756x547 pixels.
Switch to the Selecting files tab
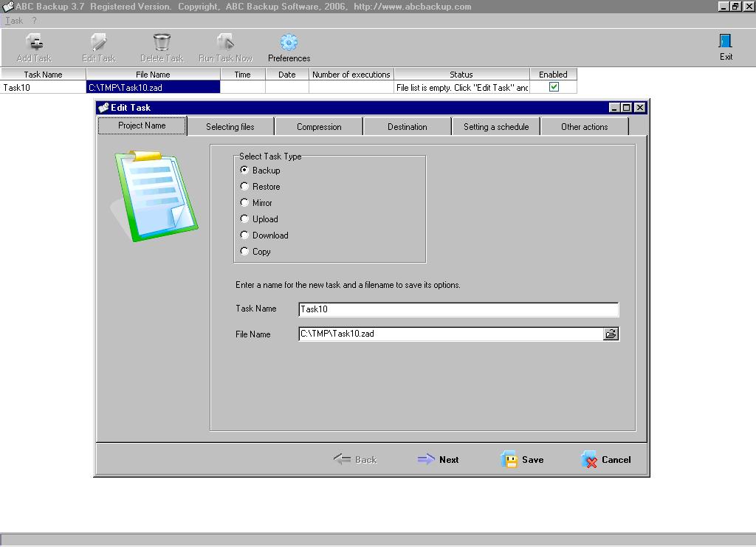230,127
